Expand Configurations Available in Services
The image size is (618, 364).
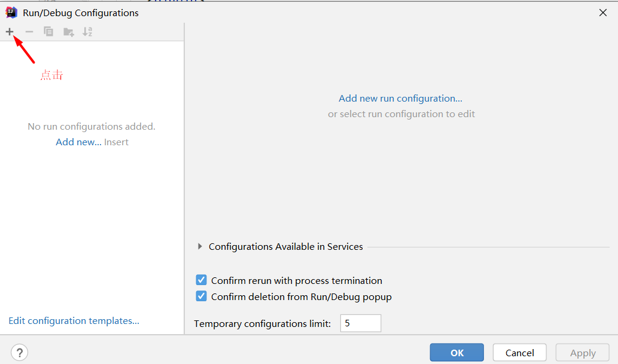(200, 246)
